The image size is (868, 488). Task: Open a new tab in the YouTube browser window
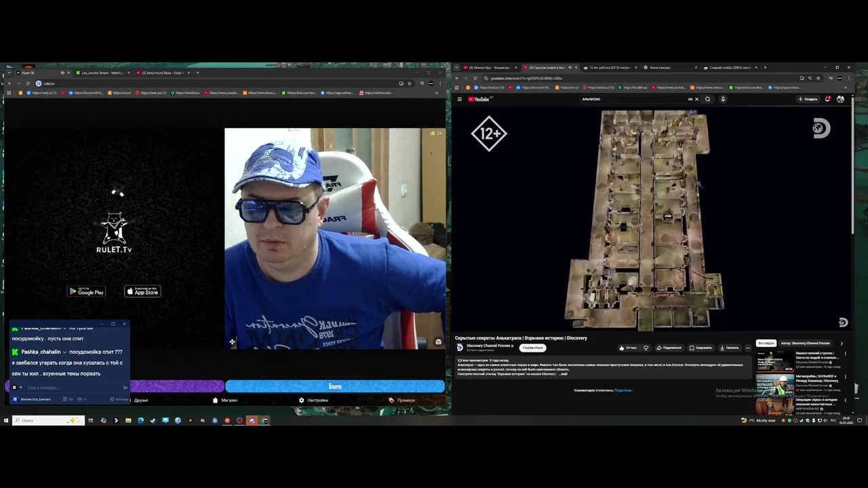click(x=765, y=68)
